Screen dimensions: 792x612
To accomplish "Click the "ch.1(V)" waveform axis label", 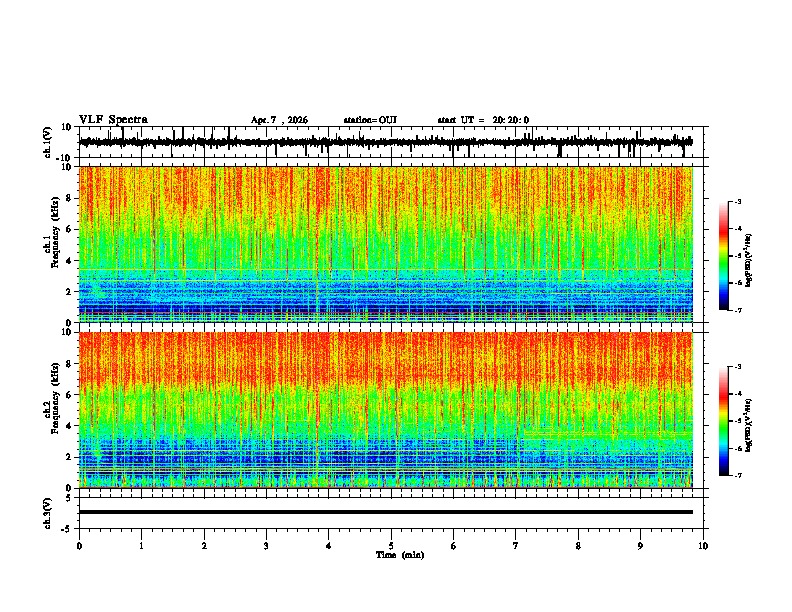I will coord(48,142).
